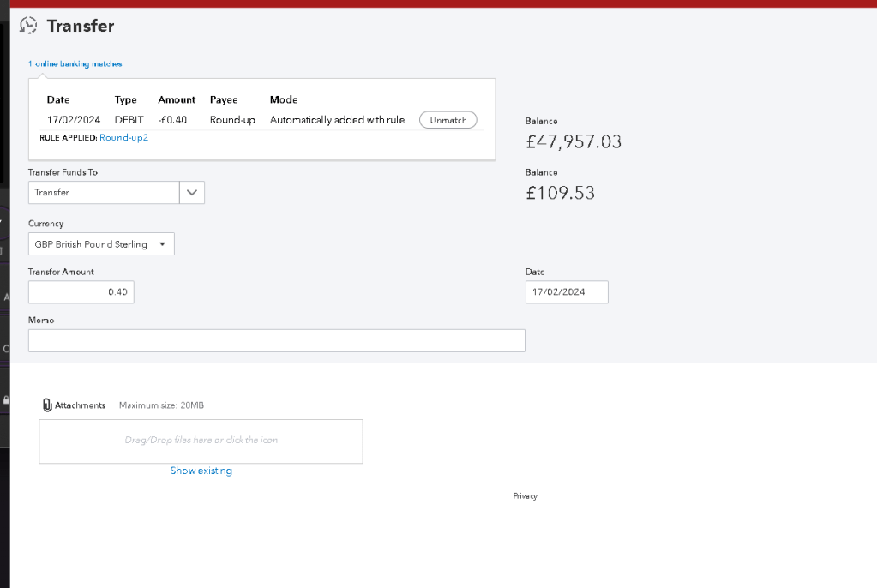This screenshot has width=877, height=588.
Task: Click the Unmatch button
Action: (448, 120)
